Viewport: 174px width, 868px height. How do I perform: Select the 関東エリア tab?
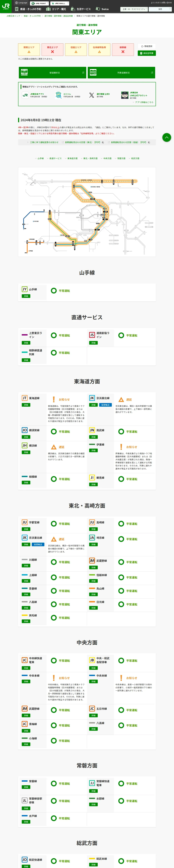29,49
